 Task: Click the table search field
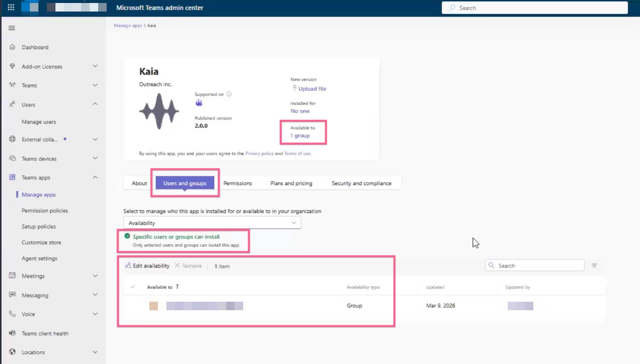coord(535,265)
